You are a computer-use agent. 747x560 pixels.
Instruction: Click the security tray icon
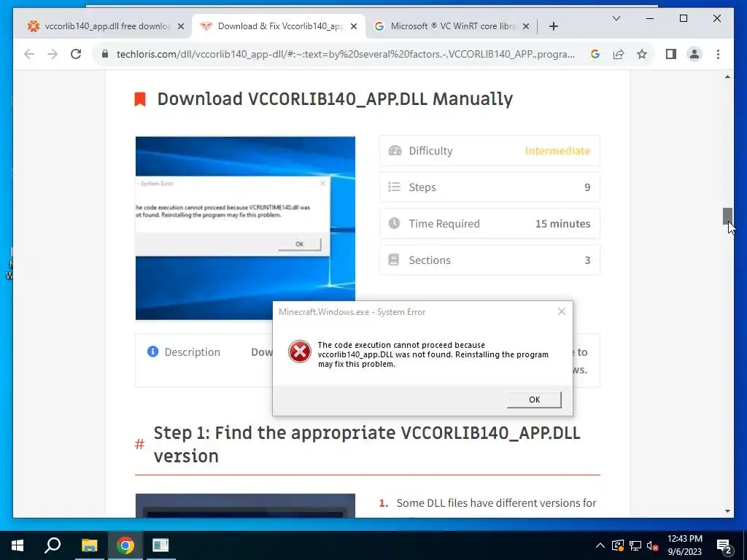[617, 545]
